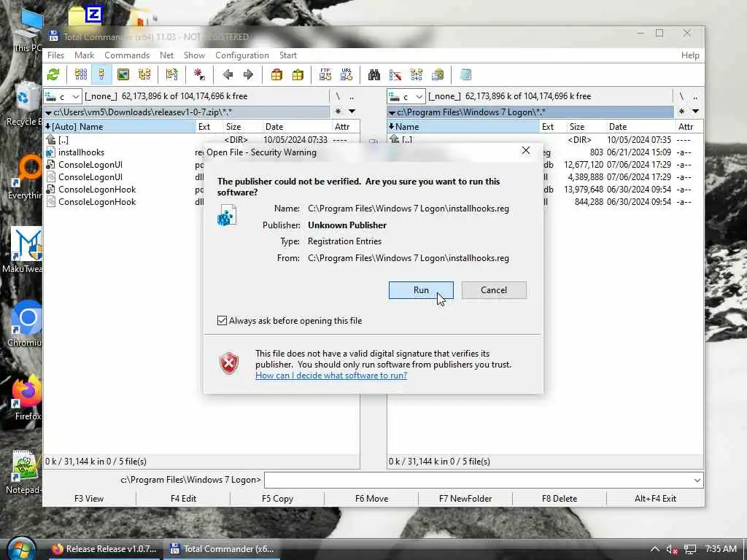The image size is (747, 560).
Task: Select installhooks in the left panel
Action: 81,152
